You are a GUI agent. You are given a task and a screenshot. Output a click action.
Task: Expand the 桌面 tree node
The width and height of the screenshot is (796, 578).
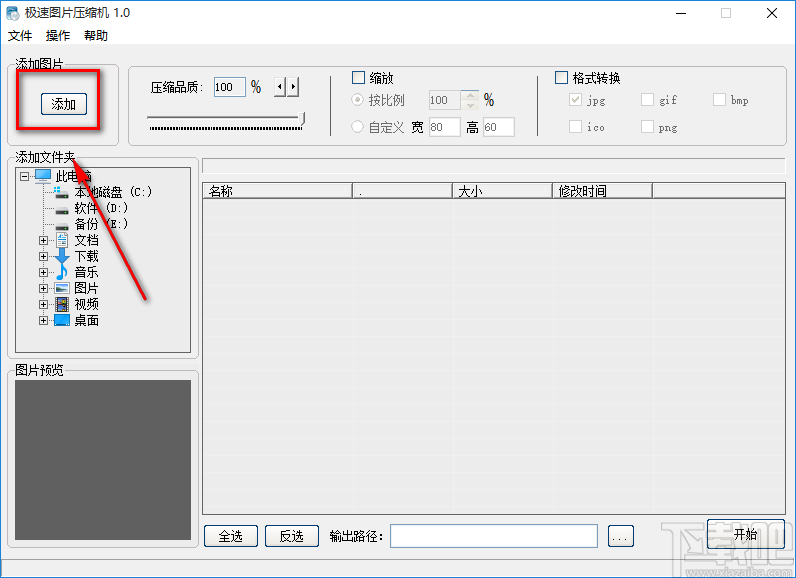pos(44,320)
